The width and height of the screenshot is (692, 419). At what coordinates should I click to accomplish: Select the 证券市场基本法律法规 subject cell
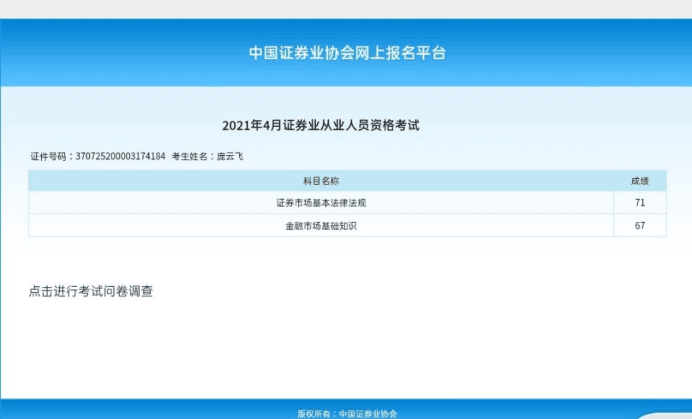320,203
